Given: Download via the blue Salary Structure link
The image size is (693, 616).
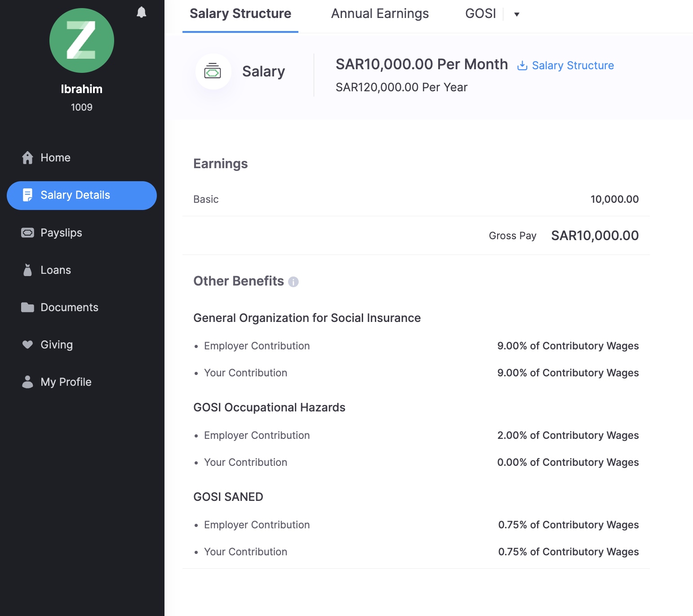Looking at the screenshot, I should 573,66.
